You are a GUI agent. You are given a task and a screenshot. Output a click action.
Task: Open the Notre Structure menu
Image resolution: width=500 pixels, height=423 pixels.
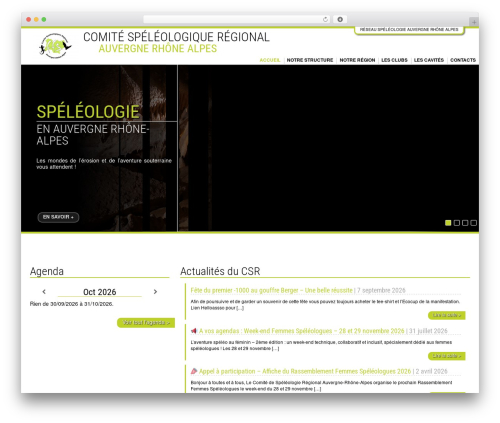[310, 60]
